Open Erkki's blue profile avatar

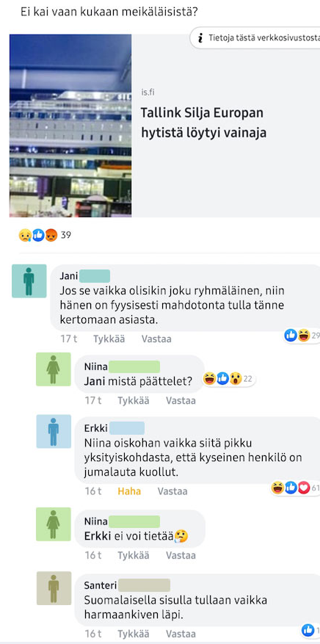[54, 431]
